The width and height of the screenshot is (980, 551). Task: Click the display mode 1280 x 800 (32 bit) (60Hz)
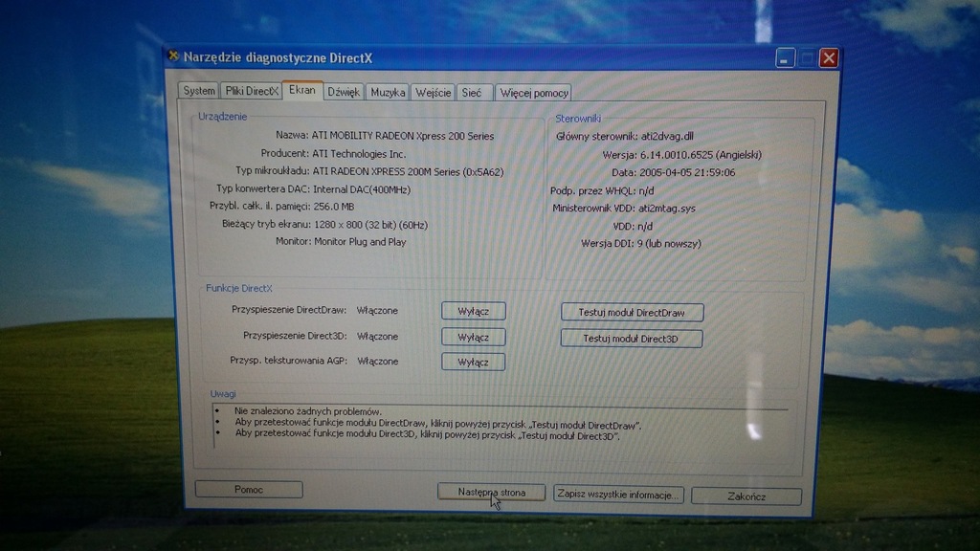[x=370, y=224]
